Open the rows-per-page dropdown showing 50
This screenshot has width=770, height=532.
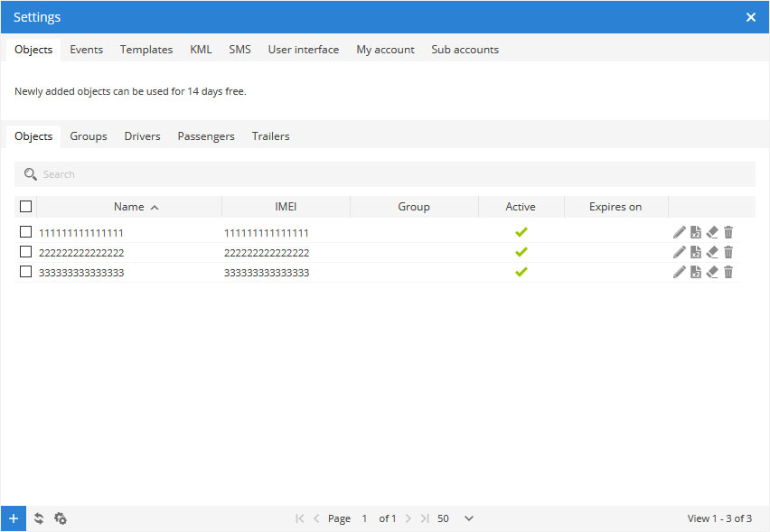tap(455, 518)
